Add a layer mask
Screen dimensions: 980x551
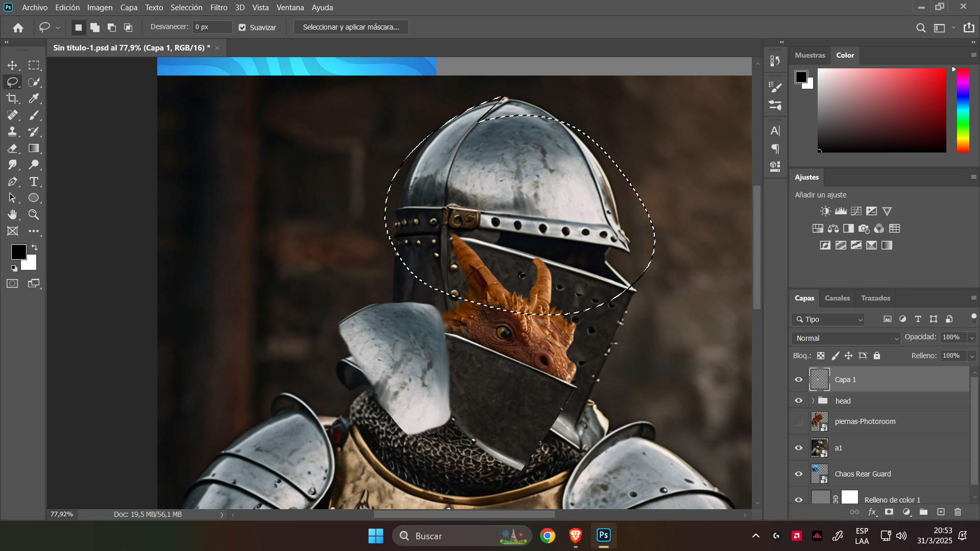click(x=889, y=512)
